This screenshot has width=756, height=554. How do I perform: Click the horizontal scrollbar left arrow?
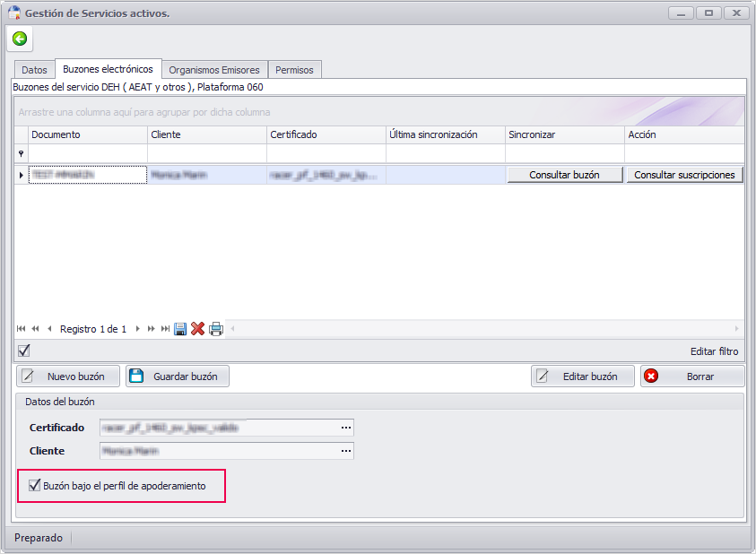pos(232,329)
